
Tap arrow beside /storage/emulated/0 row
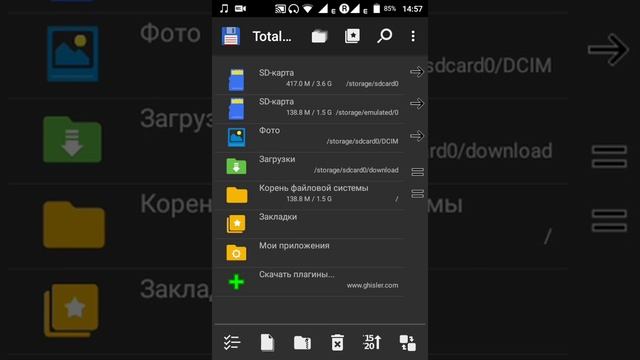[417, 104]
